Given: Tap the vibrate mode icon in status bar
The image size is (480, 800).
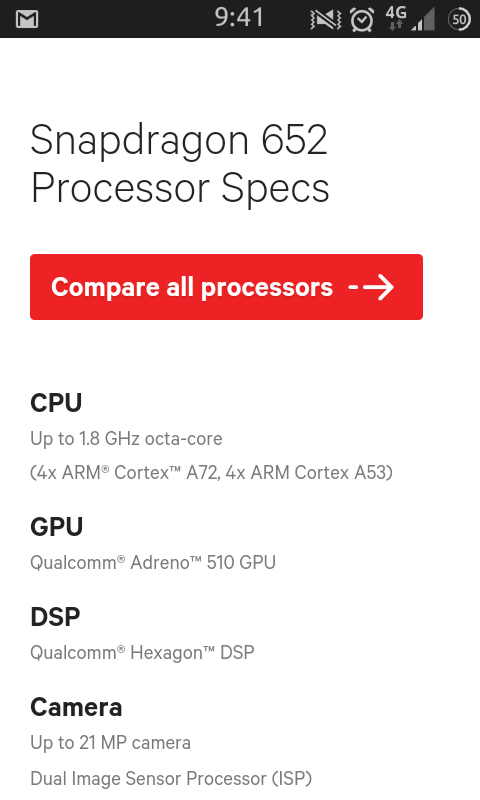Looking at the screenshot, I should (325, 20).
